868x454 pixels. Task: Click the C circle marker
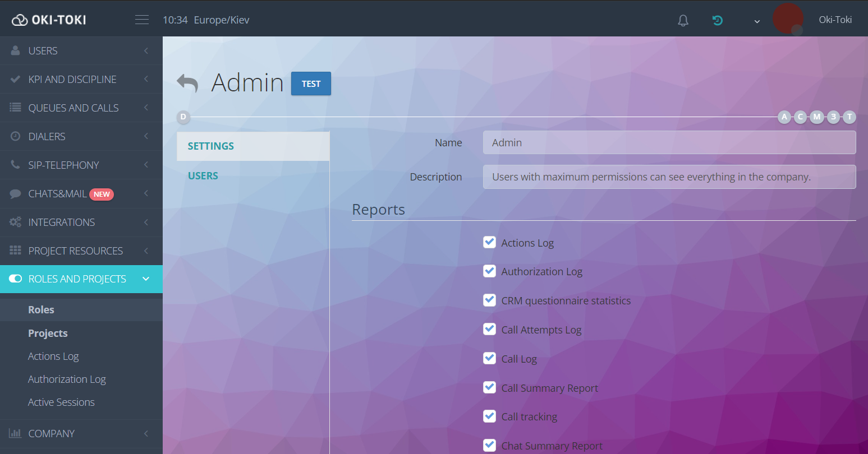pos(801,117)
